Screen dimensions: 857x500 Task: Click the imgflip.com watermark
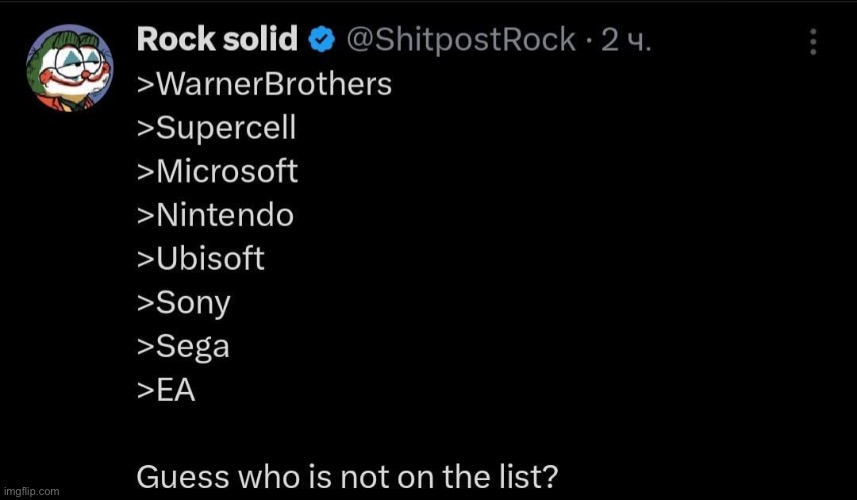[32, 491]
